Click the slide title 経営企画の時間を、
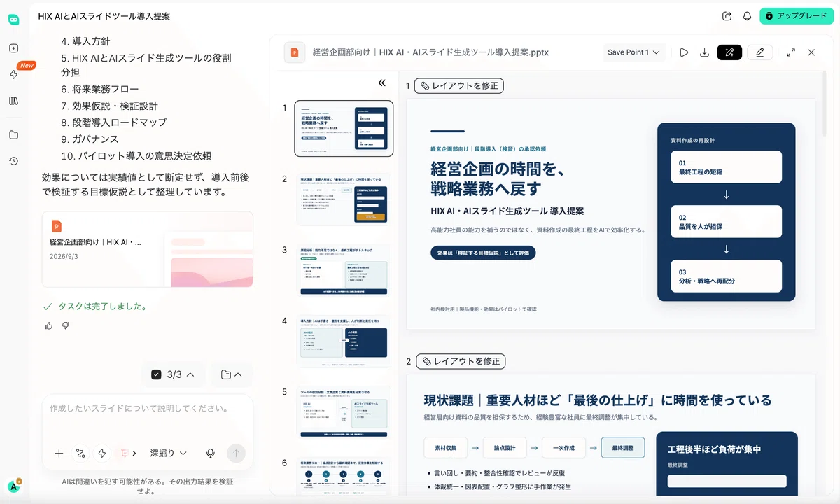This screenshot has height=504, width=840. pyautogui.click(x=498, y=169)
